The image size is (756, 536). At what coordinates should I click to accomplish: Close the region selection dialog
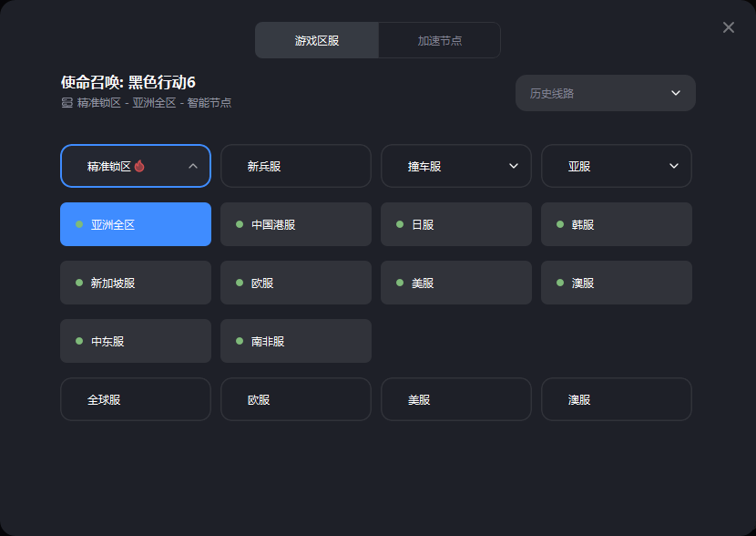click(728, 27)
